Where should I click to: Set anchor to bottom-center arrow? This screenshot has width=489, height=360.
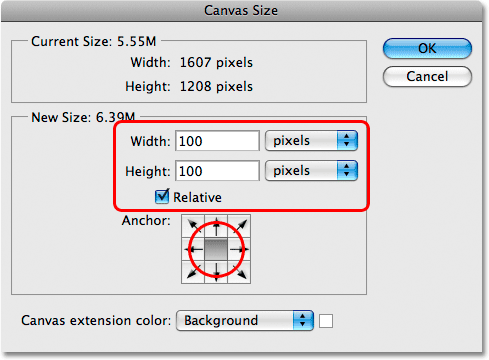[x=216, y=272]
